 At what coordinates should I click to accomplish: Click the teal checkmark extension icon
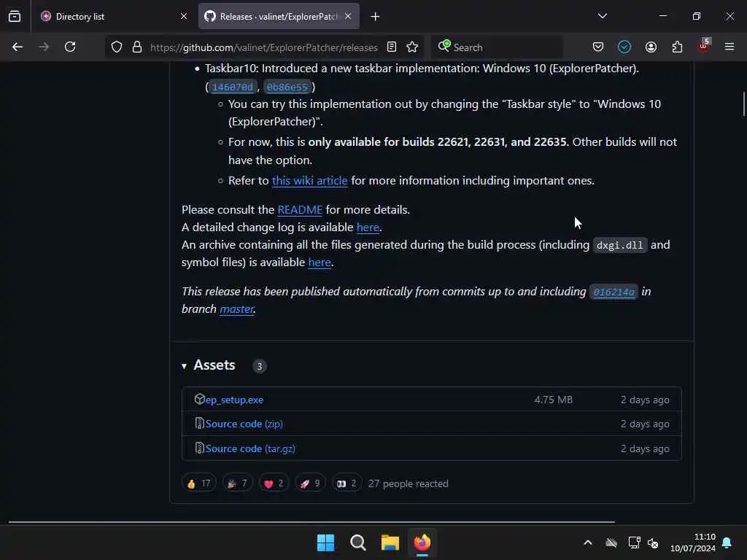tap(624, 47)
